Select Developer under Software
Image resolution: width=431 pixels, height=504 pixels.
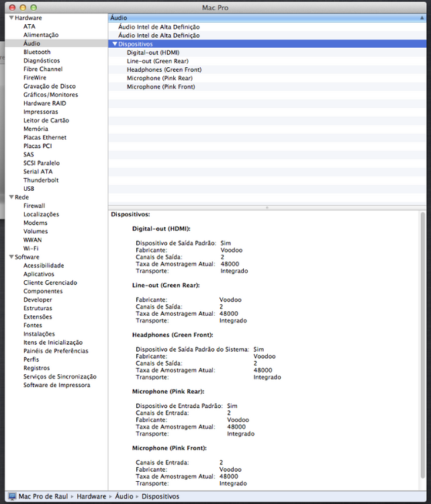[x=38, y=300]
